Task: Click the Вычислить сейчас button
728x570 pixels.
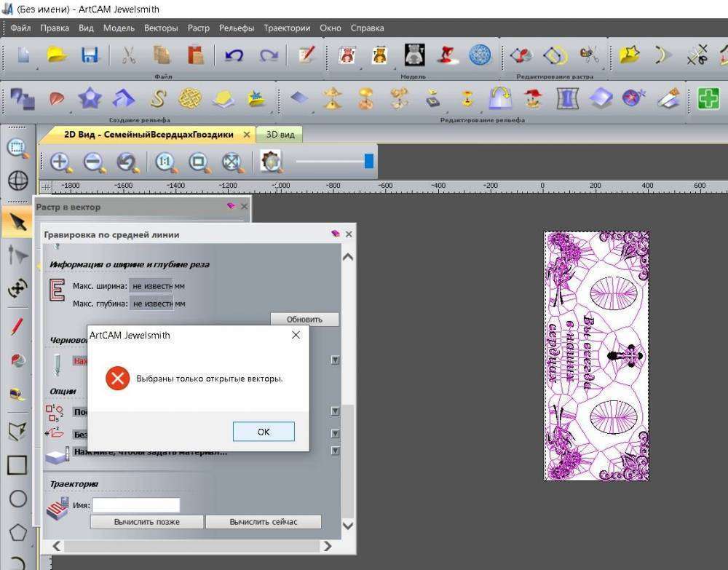Action: point(263,522)
